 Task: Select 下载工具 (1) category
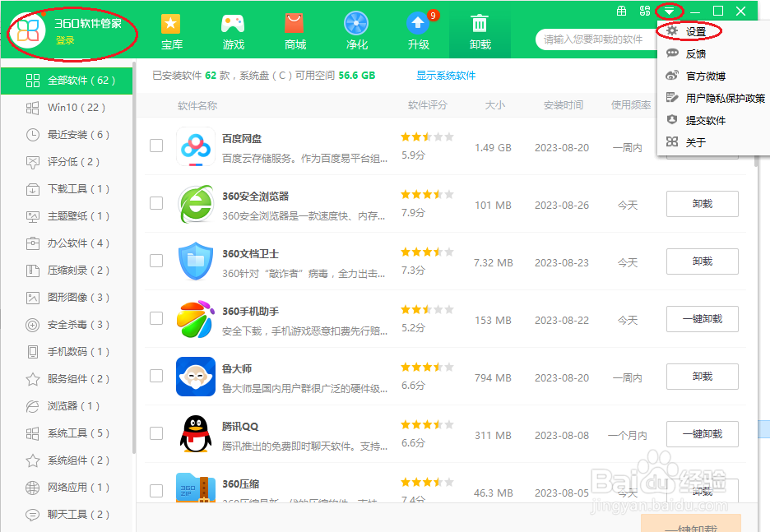(x=67, y=189)
